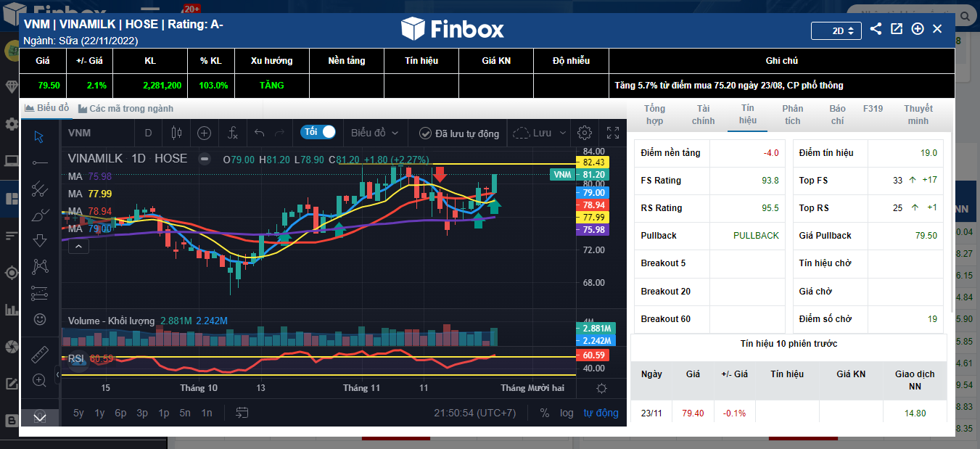Click the PULLBACK value cell
Screen dimensions: 980x449
click(x=747, y=236)
